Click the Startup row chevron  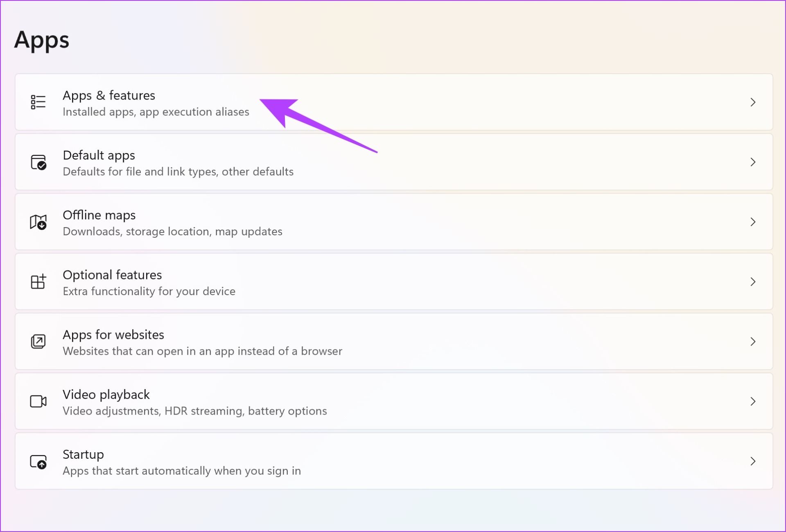click(753, 461)
